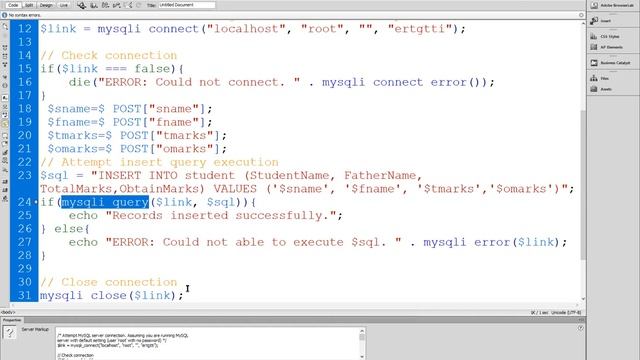The image size is (640, 360).
Task: Open the Move or Convert CSS menu
Action: coord(5,170)
